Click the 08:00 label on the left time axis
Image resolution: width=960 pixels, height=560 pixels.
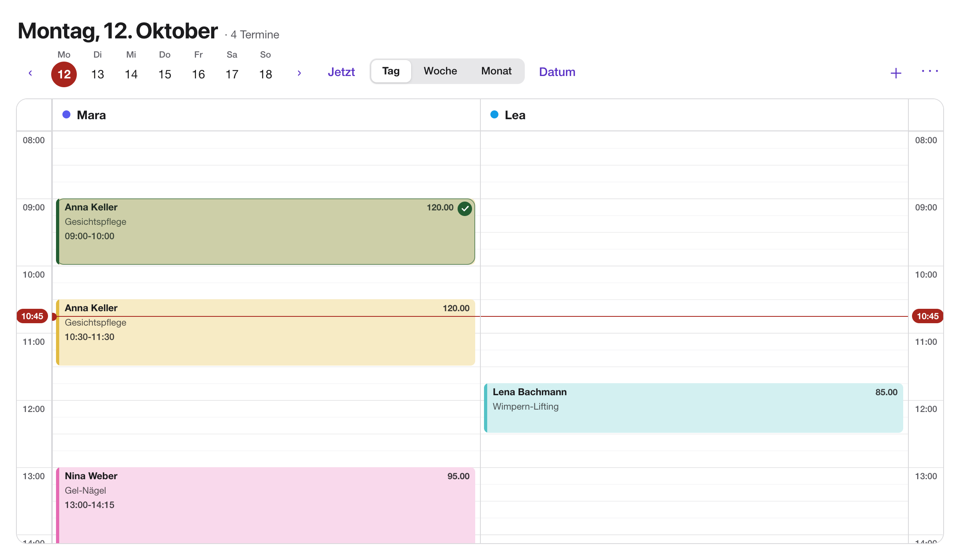pyautogui.click(x=34, y=140)
